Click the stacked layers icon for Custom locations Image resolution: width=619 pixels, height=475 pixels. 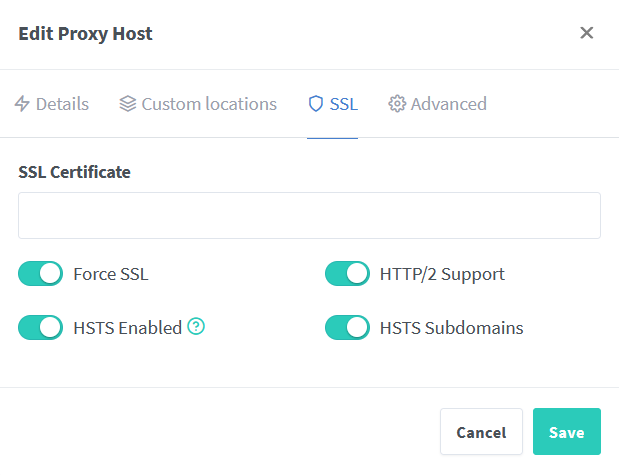[x=127, y=104]
